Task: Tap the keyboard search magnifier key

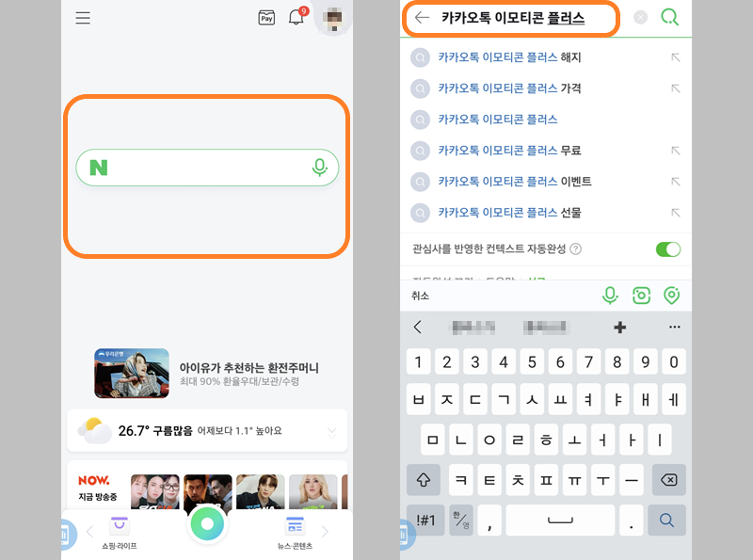Action: (666, 520)
